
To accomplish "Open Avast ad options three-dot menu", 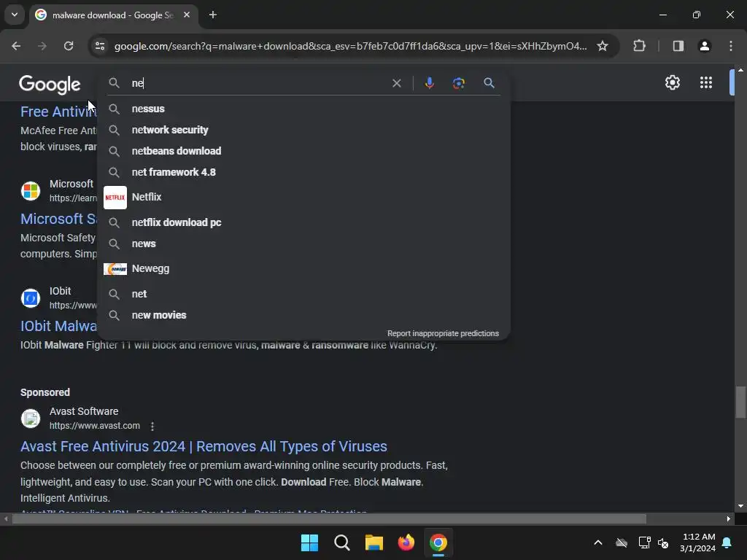I will point(152,426).
